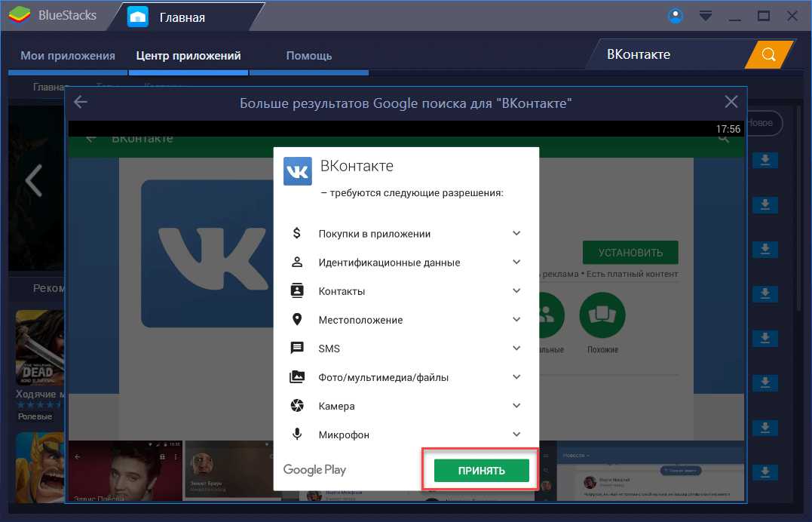Click the camera permission shutter icon
The image size is (812, 522).
tap(297, 406)
